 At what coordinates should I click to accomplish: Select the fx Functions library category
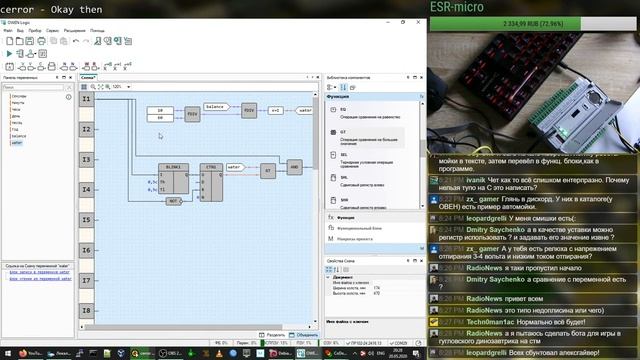(375, 218)
